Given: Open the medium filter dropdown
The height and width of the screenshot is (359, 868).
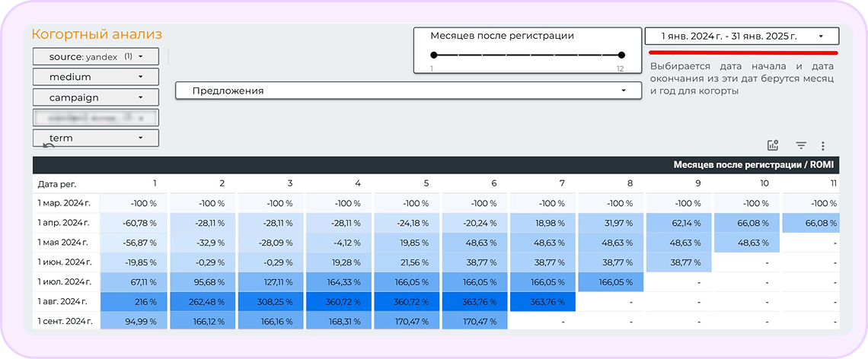Looking at the screenshot, I should pos(96,77).
